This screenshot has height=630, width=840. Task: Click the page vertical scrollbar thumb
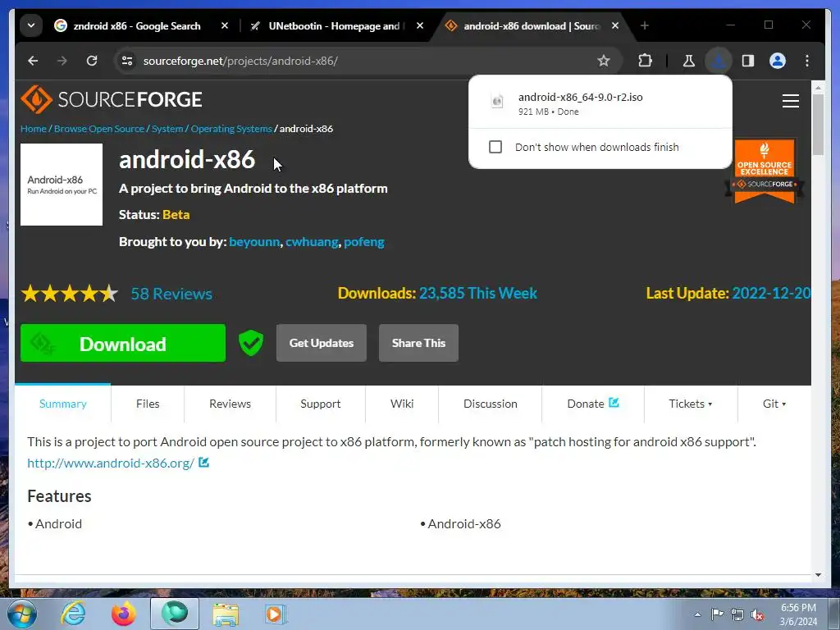coord(818,125)
